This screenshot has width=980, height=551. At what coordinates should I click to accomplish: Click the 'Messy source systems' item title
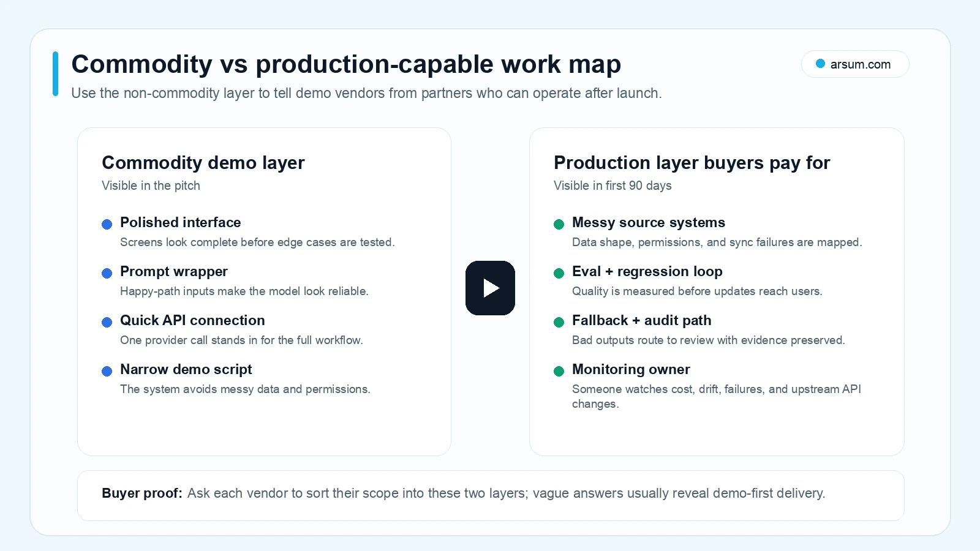click(x=649, y=222)
